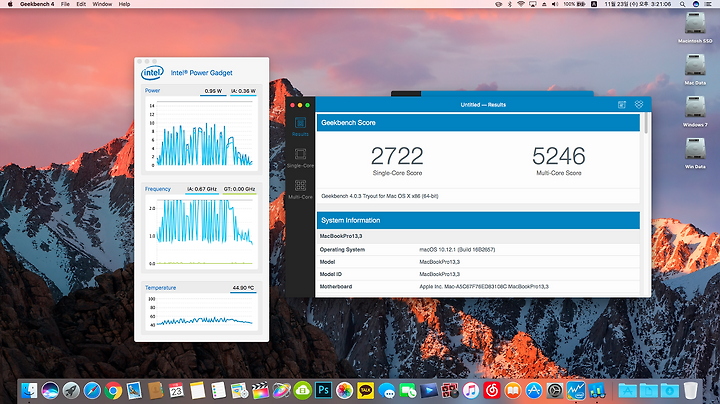Launch Motion app from the dock

(281, 391)
